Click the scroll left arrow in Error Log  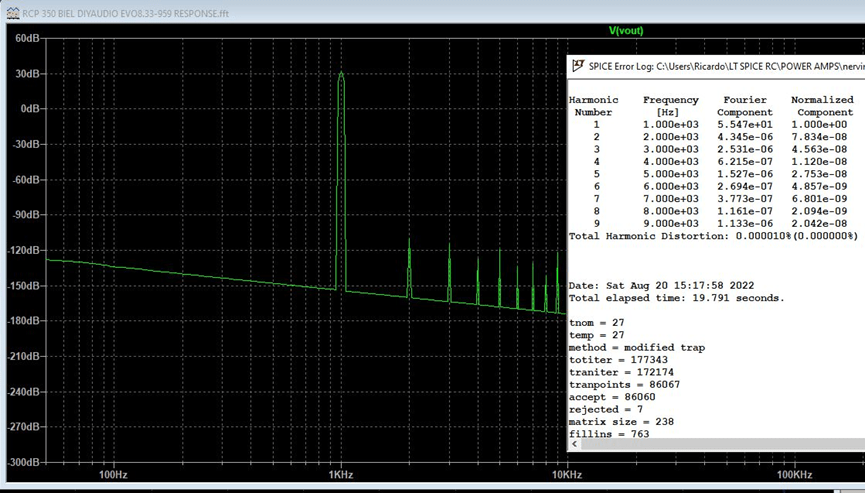pos(575,444)
